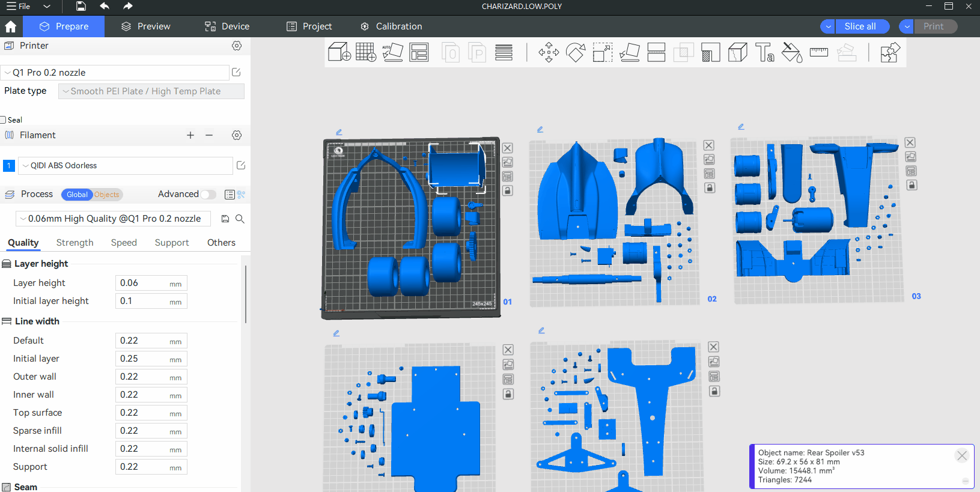Open the 0.06mm High Quality process preset dropdown
The height and width of the screenshot is (492, 980).
(x=113, y=219)
